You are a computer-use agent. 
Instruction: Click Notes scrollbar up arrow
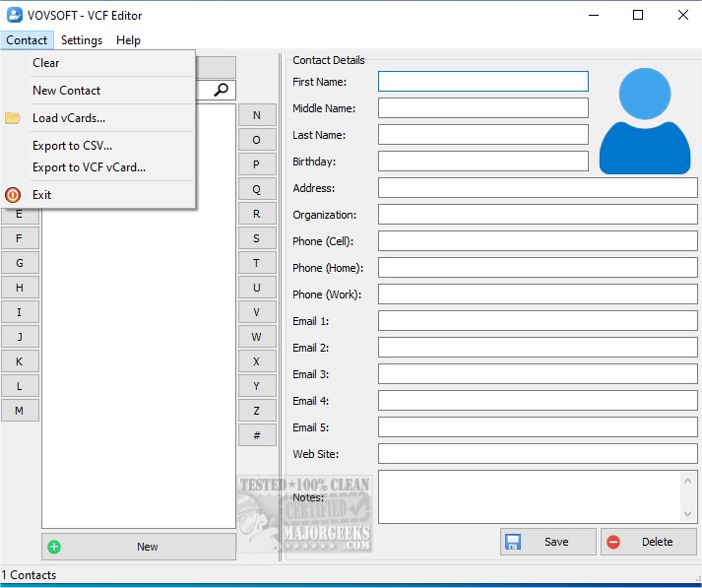688,481
